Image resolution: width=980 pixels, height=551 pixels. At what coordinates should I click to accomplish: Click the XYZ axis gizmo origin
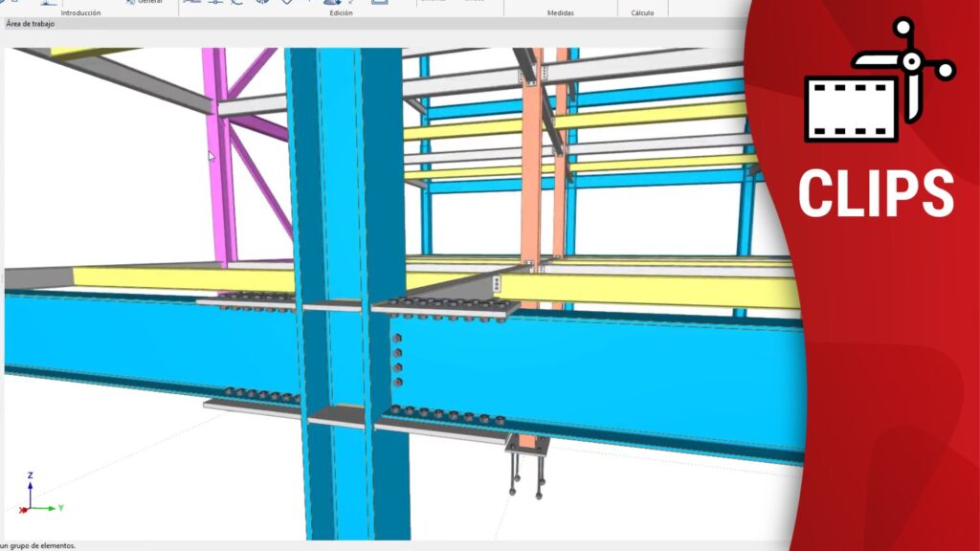pyautogui.click(x=31, y=507)
